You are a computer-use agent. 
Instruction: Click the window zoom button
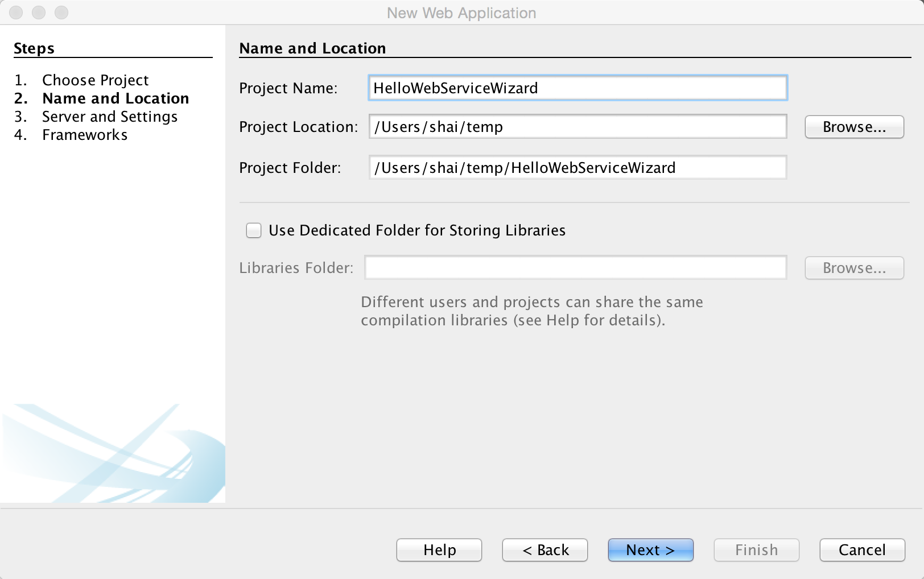pyautogui.click(x=61, y=13)
